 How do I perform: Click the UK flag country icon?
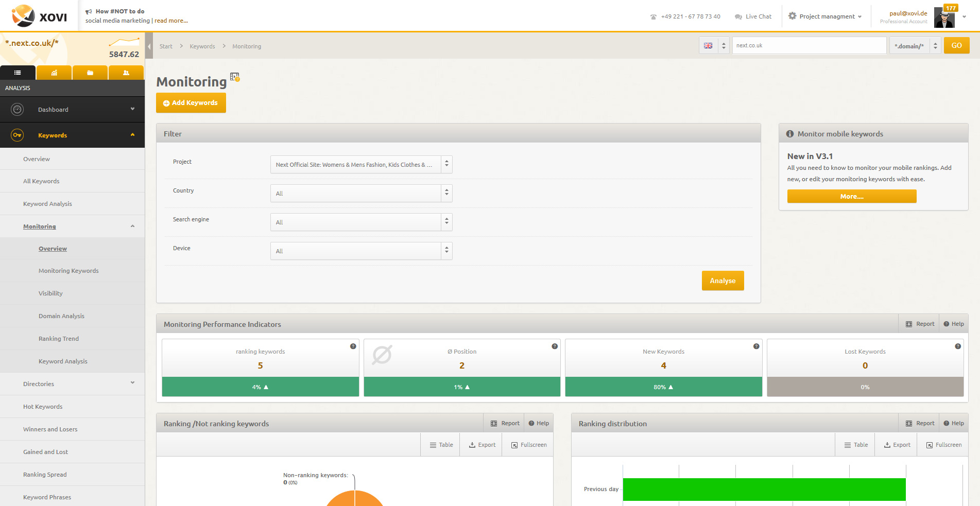pyautogui.click(x=708, y=46)
